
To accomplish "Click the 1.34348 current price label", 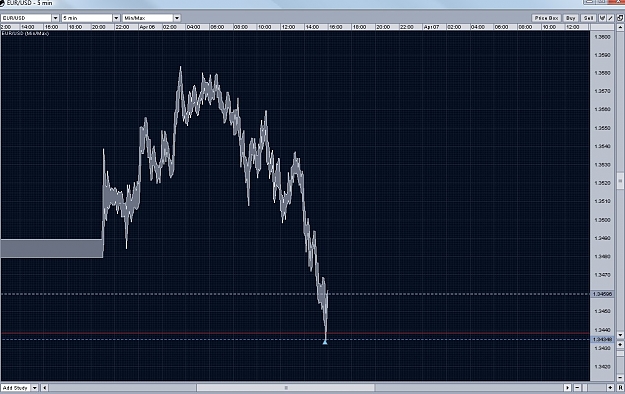I will click(602, 339).
